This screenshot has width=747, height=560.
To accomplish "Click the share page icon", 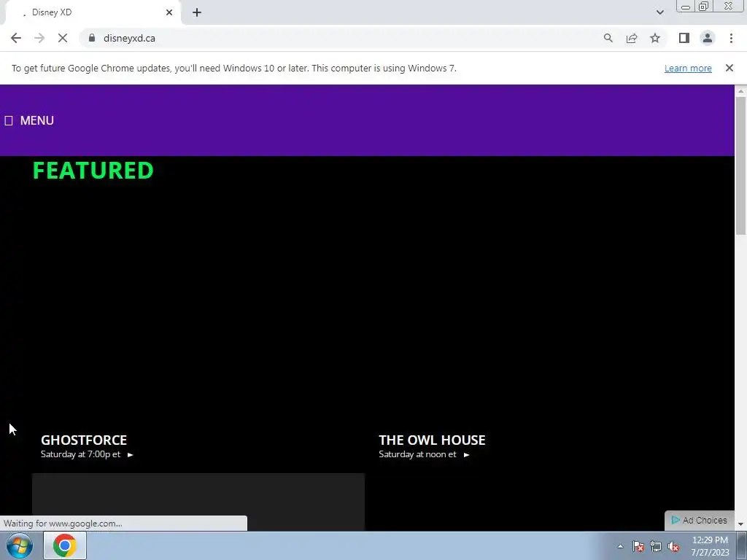I will pos(632,38).
